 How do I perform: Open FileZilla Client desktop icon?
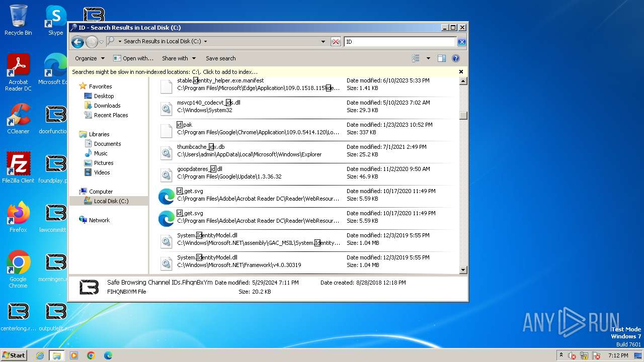tap(18, 168)
